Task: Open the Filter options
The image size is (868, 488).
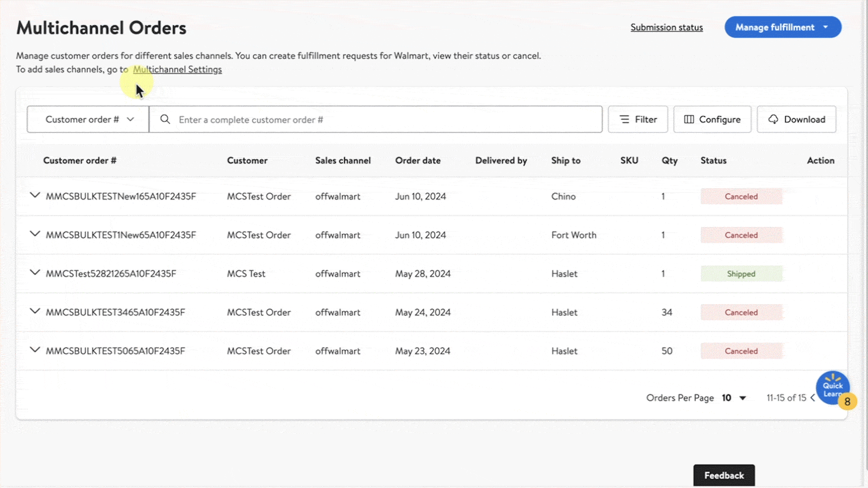Action: [x=637, y=119]
